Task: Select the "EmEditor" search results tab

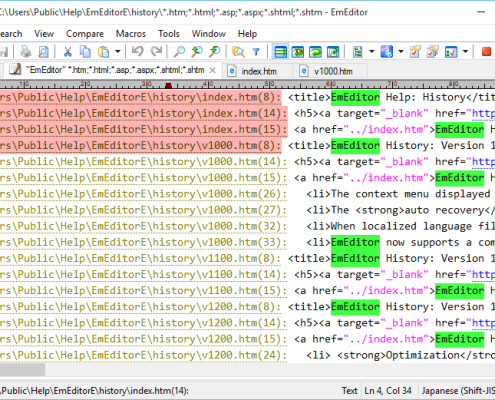Action: (x=113, y=70)
